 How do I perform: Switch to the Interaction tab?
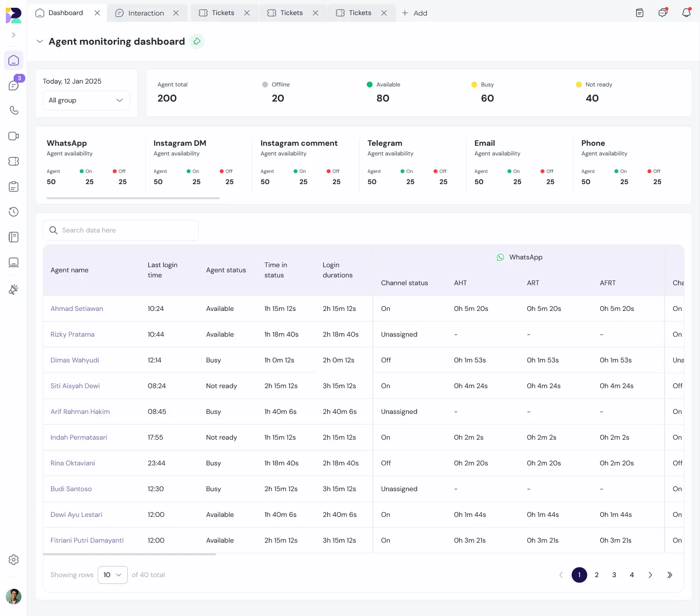pyautogui.click(x=146, y=13)
